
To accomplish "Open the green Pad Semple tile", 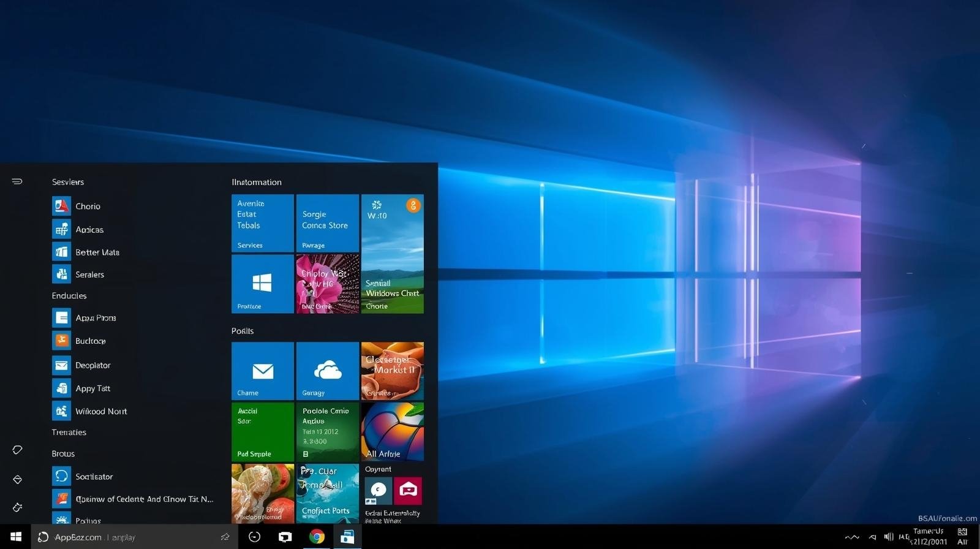I will tap(263, 431).
